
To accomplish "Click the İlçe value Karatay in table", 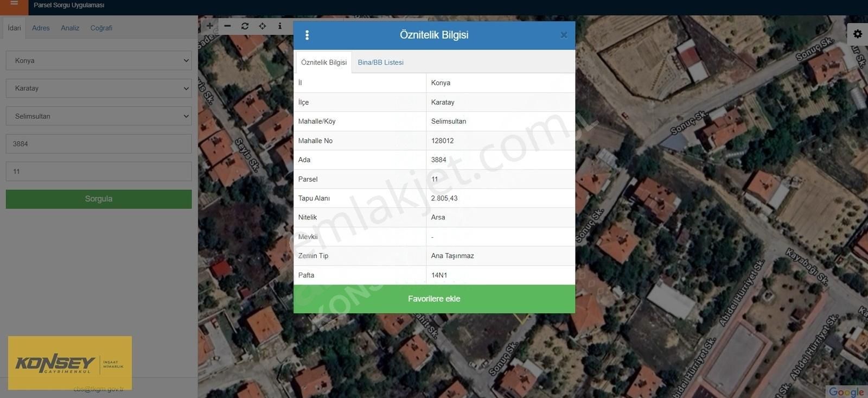I will click(443, 102).
